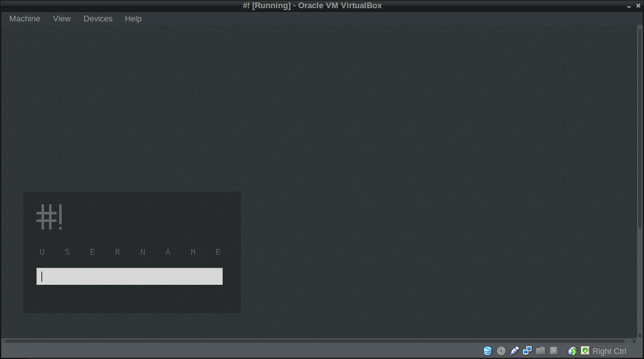Open the Machine menu
This screenshot has width=644, height=359.
point(25,19)
